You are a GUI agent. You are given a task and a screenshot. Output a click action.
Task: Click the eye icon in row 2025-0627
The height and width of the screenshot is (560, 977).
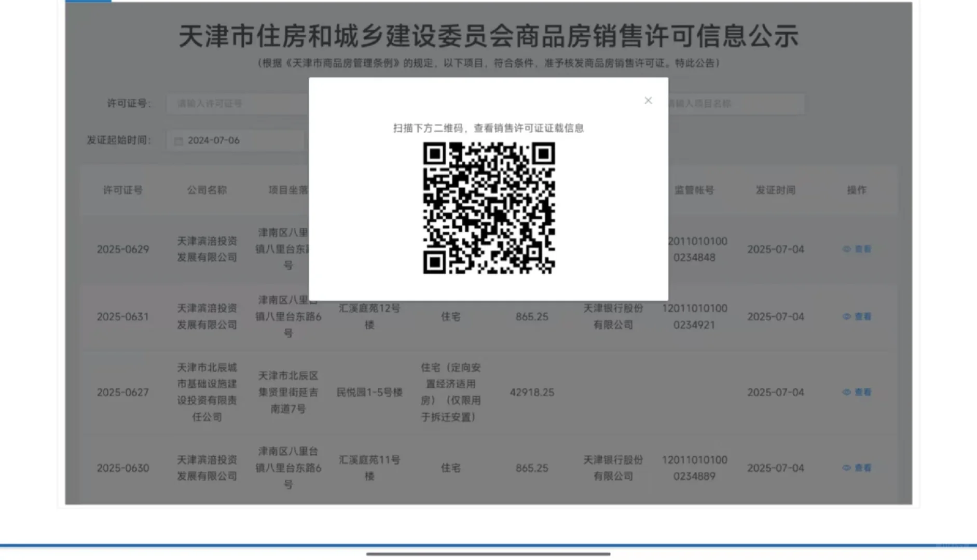pos(847,393)
